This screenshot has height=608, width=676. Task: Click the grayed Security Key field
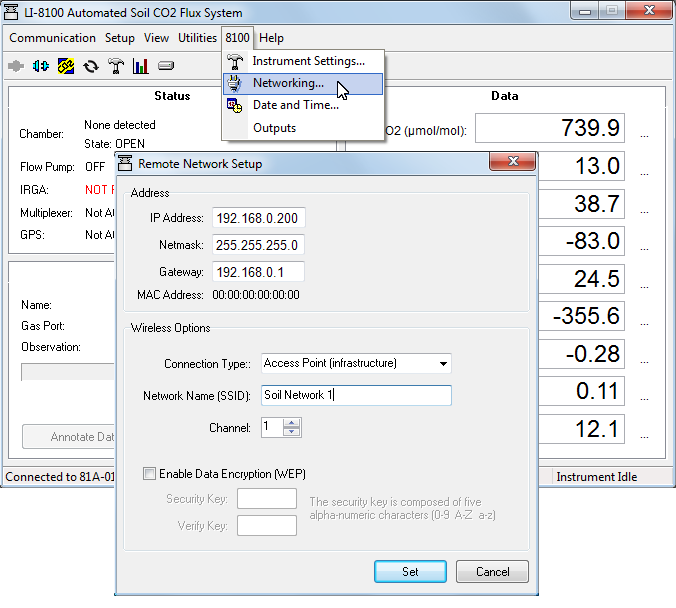pos(267,499)
